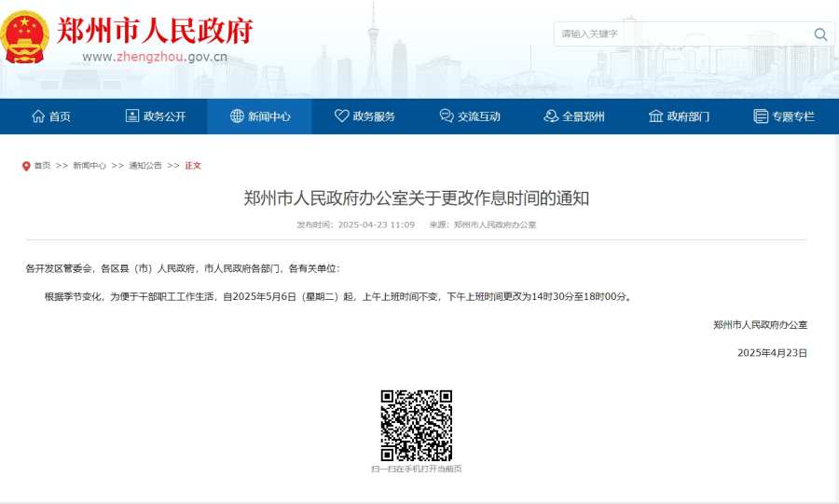The image size is (839, 504).
Task: Click the 政务公开 nav icon
Action: [132, 116]
